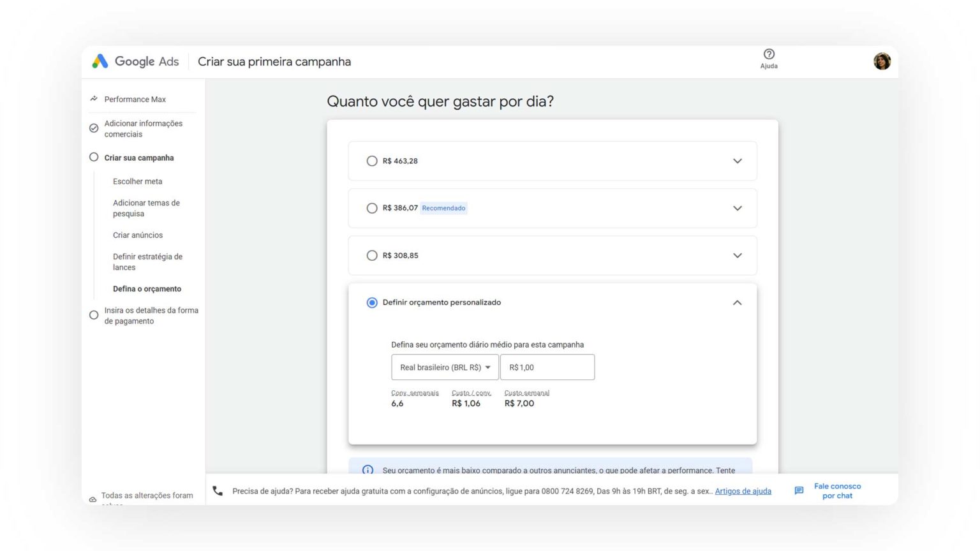Click Performance Max in the sidebar
980x551 pixels.
135,99
